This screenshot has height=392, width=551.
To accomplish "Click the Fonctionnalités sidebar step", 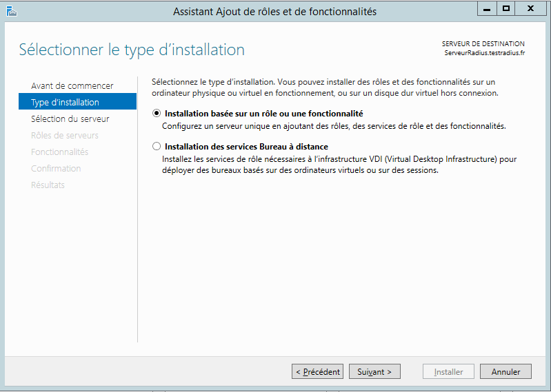I will coord(59,152).
